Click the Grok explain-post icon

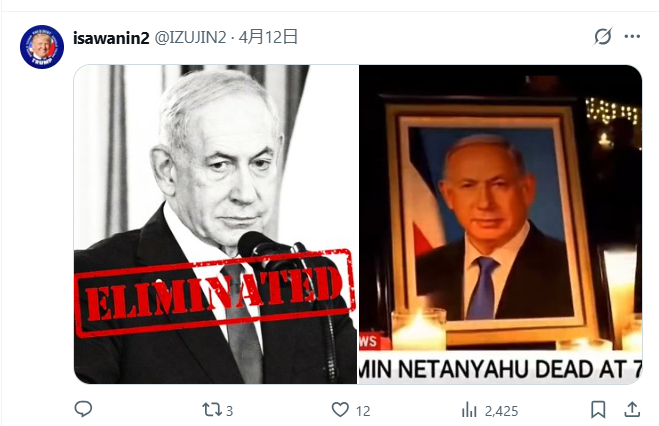coord(603,37)
